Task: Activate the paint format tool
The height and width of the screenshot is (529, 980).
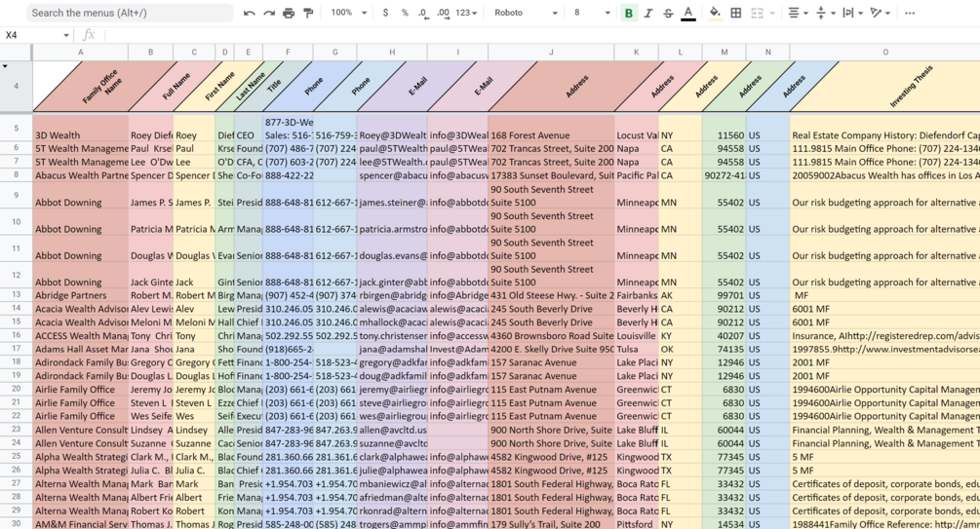Action: (308, 13)
